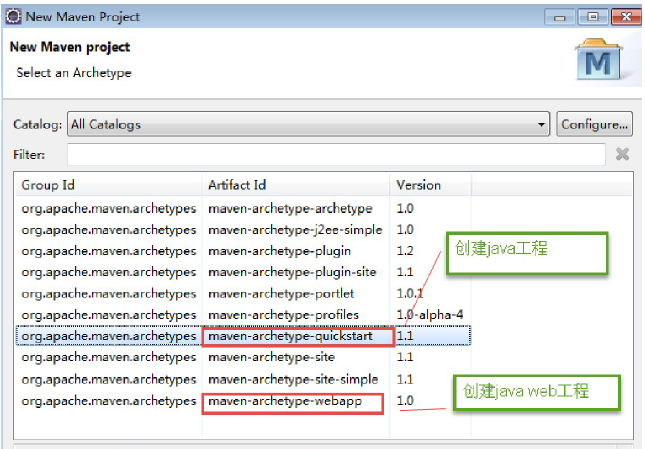This screenshot has width=645, height=449.
Task: Click version 1.2 of plugin archetype
Action: coord(405,251)
